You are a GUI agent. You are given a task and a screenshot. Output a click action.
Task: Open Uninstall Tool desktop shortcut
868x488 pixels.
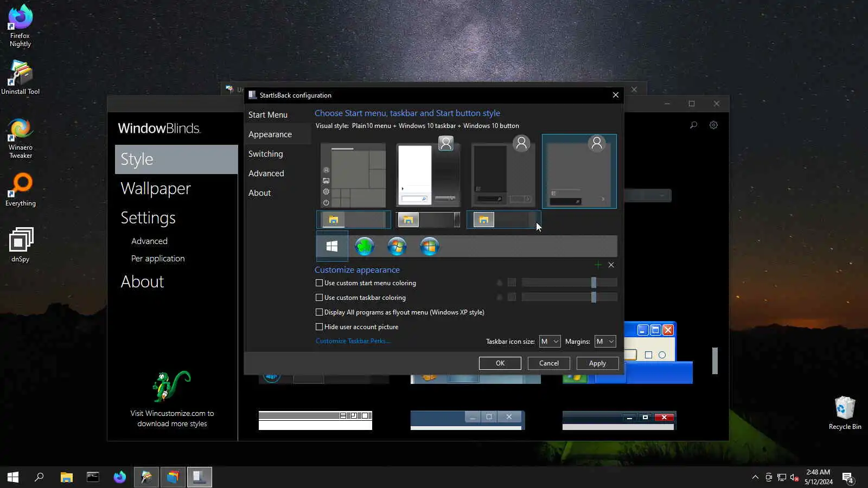[20, 77]
